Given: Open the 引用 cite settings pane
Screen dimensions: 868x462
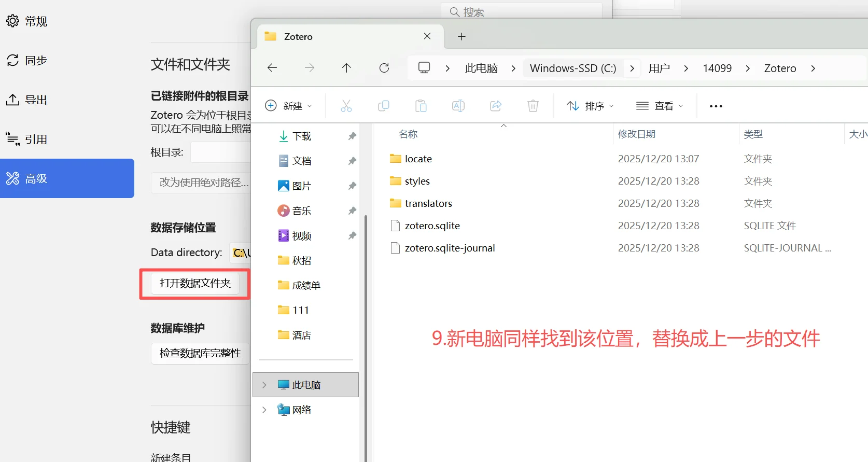Looking at the screenshot, I should [x=27, y=139].
